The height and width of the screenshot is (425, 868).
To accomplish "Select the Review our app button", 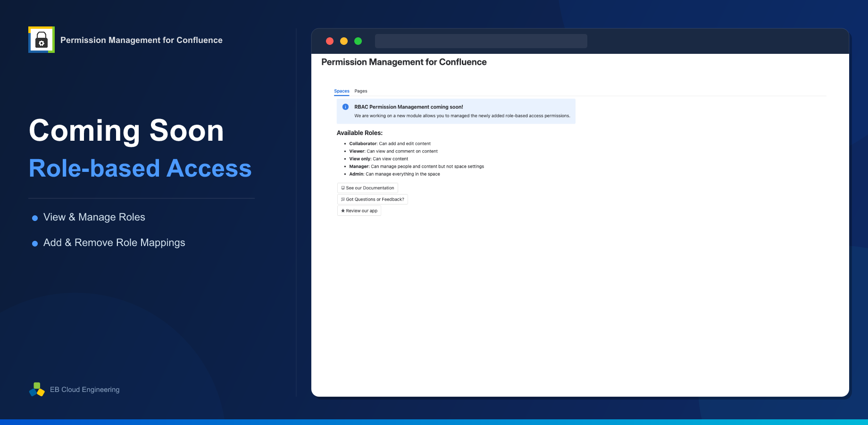I will coord(359,211).
